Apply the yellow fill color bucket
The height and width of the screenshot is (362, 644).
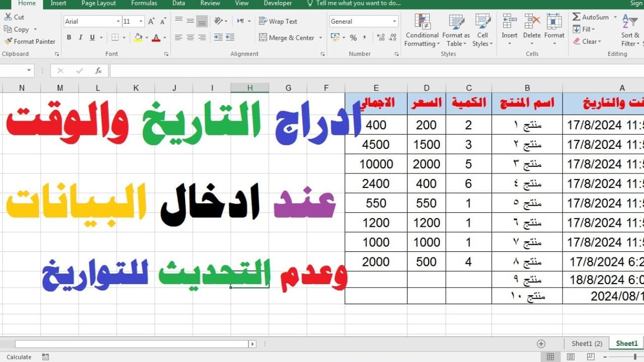[138, 37]
